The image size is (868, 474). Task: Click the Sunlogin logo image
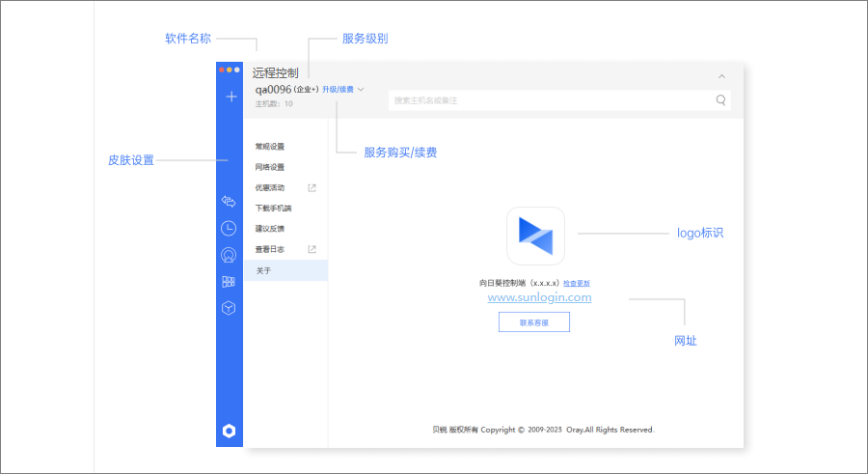pos(536,237)
